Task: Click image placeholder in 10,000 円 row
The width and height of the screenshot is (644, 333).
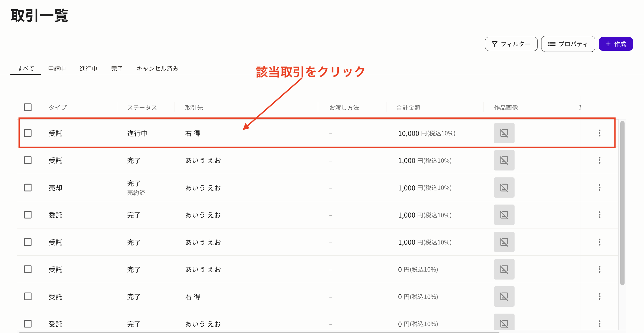Action: tap(504, 133)
